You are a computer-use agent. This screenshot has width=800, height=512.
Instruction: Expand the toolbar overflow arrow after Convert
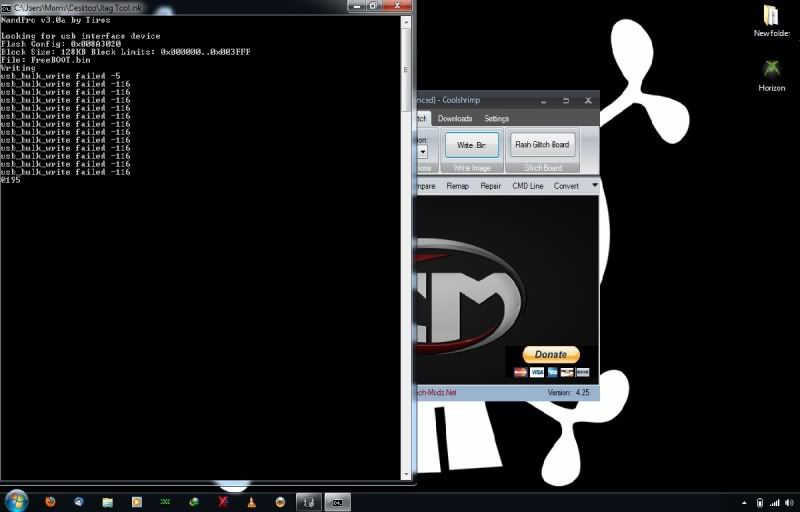click(x=594, y=186)
